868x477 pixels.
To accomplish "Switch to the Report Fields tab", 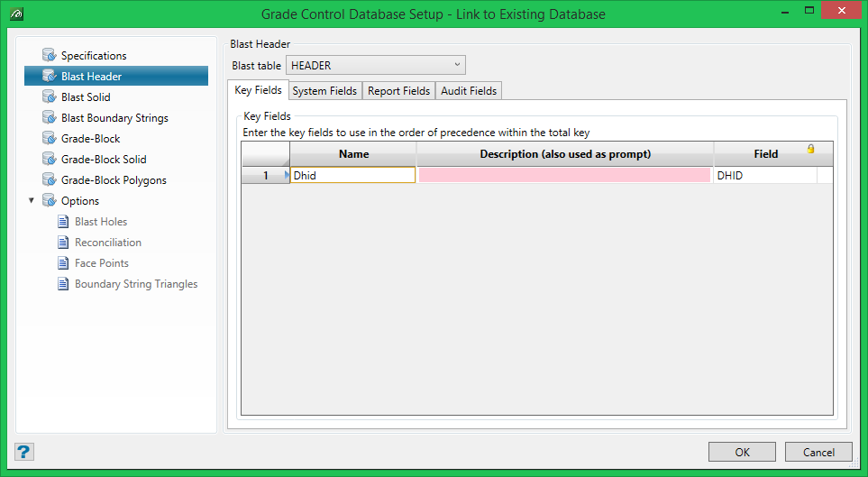I will (399, 91).
